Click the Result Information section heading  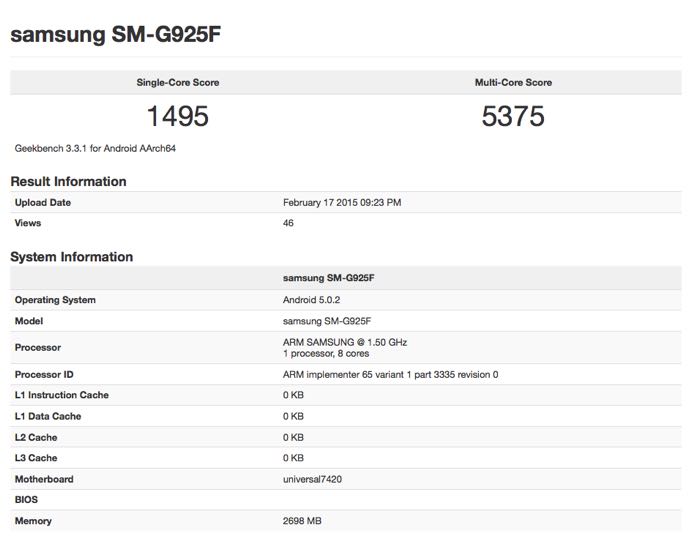point(68,181)
